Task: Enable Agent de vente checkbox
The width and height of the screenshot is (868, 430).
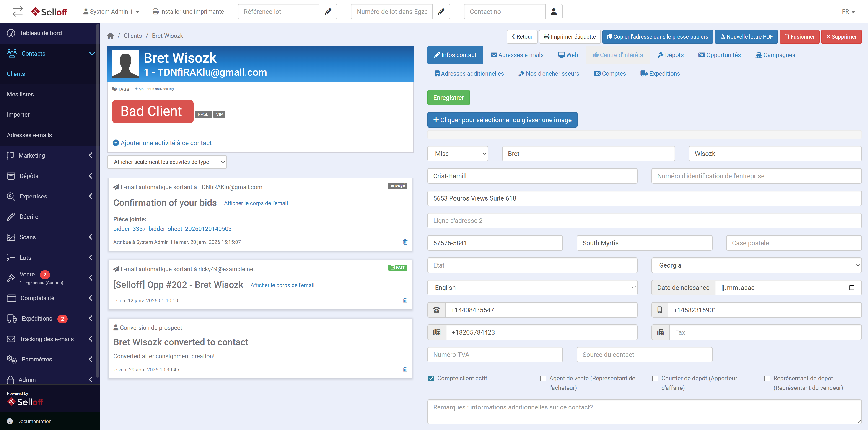Action: 543,378
